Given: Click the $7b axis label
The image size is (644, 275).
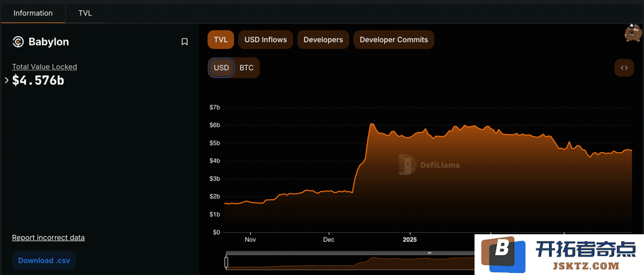Looking at the screenshot, I should pyautogui.click(x=214, y=107).
